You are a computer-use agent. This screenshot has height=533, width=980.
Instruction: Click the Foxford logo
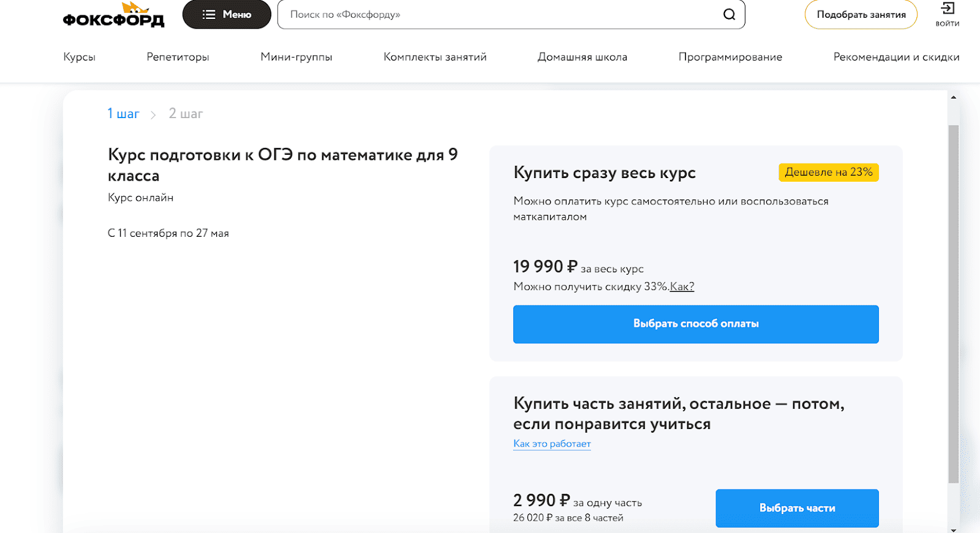(113, 16)
